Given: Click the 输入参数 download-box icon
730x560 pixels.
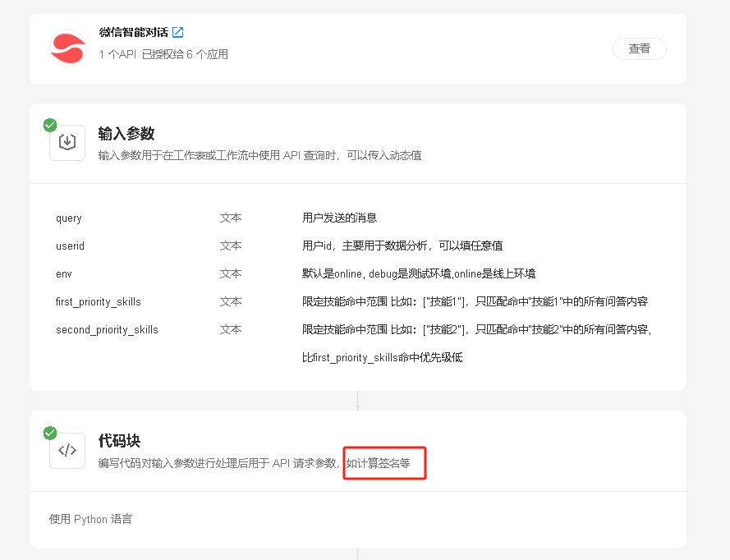Looking at the screenshot, I should click(x=67, y=142).
